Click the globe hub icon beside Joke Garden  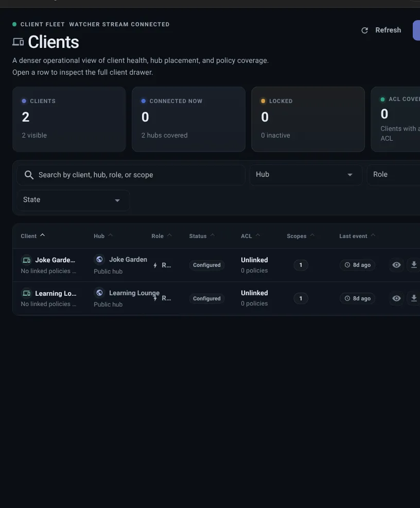point(99,259)
